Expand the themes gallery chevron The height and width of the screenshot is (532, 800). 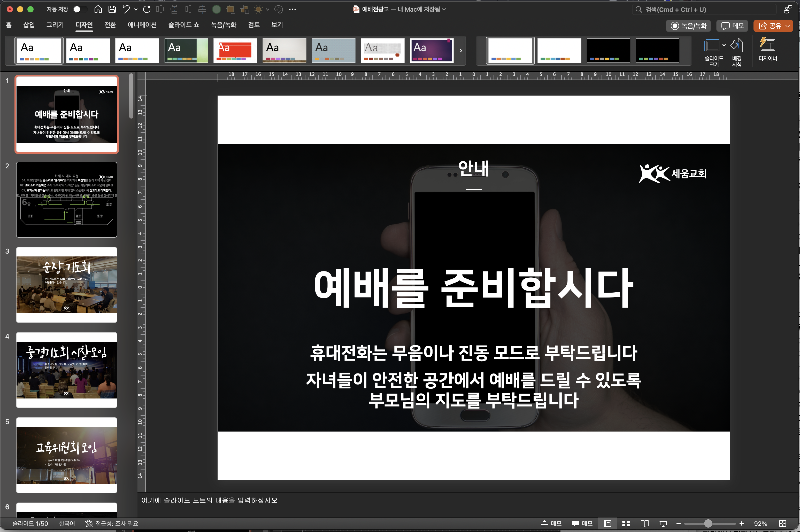[461, 51]
